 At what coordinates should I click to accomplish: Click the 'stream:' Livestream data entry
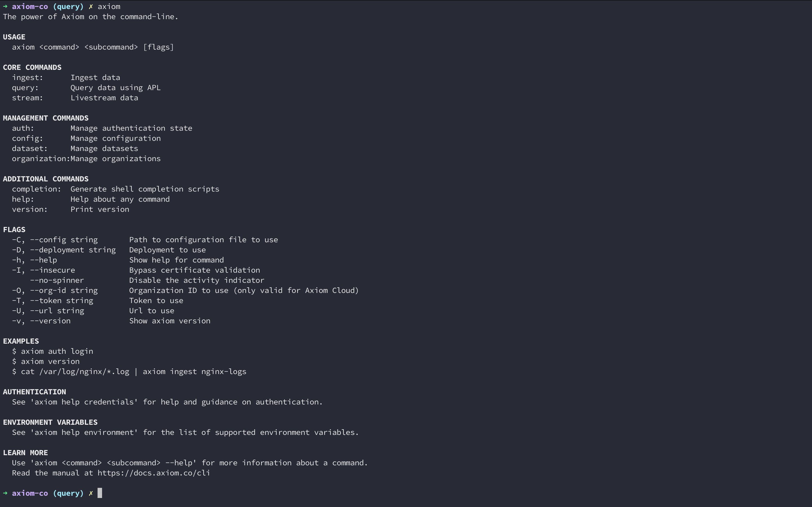tap(75, 98)
